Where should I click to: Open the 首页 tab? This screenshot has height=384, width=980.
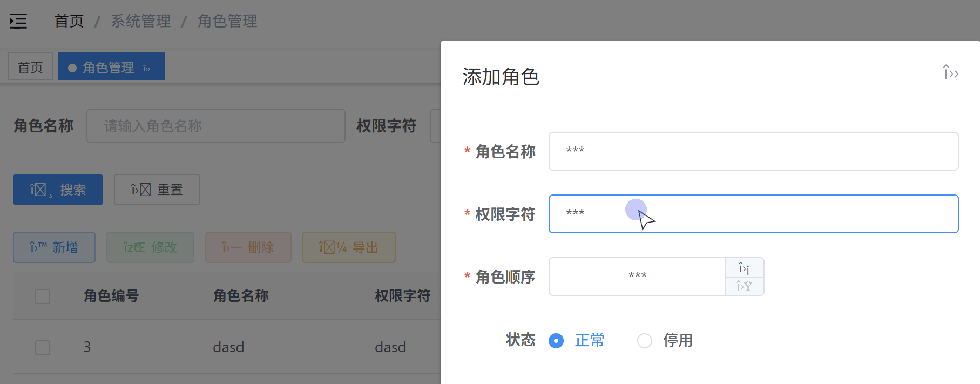click(x=30, y=66)
